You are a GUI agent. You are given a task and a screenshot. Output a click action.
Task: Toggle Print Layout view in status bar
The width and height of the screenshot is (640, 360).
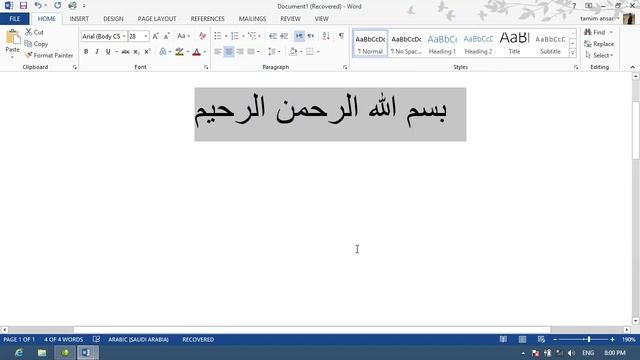coord(522,340)
